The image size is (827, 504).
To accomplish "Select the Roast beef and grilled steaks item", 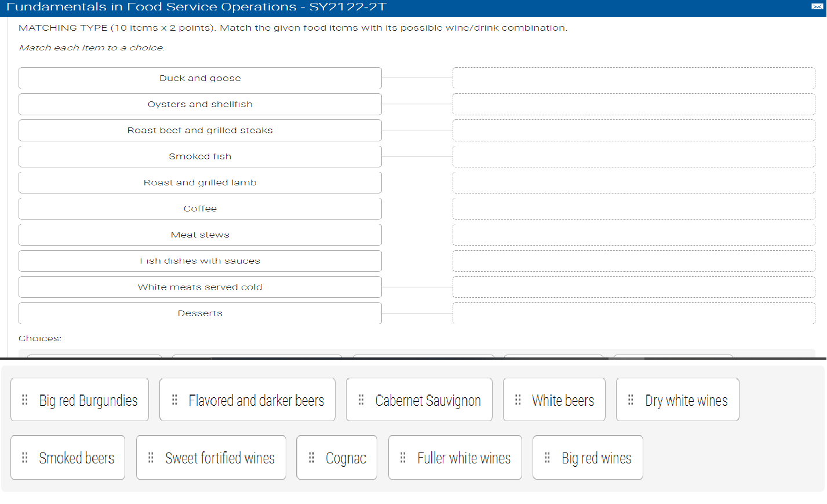I will pos(200,130).
